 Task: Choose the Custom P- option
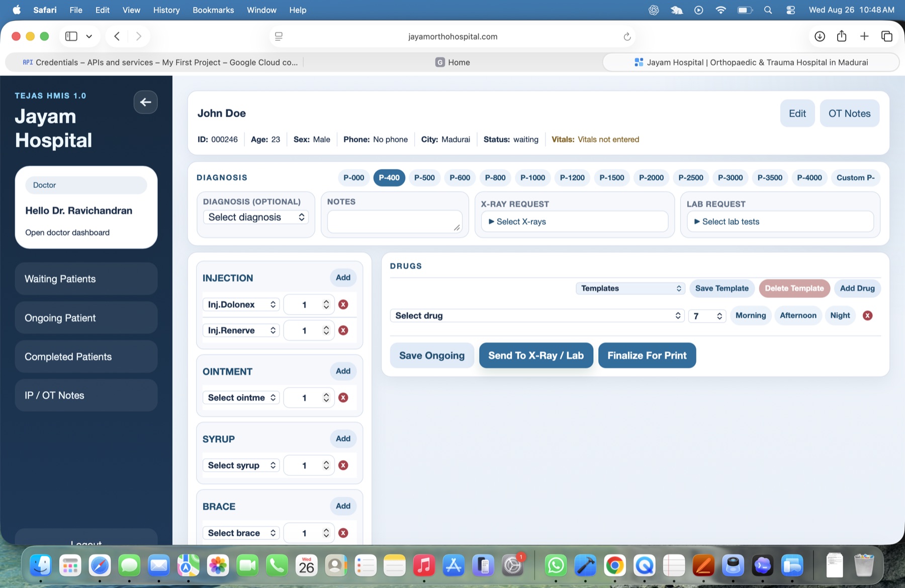(x=855, y=178)
